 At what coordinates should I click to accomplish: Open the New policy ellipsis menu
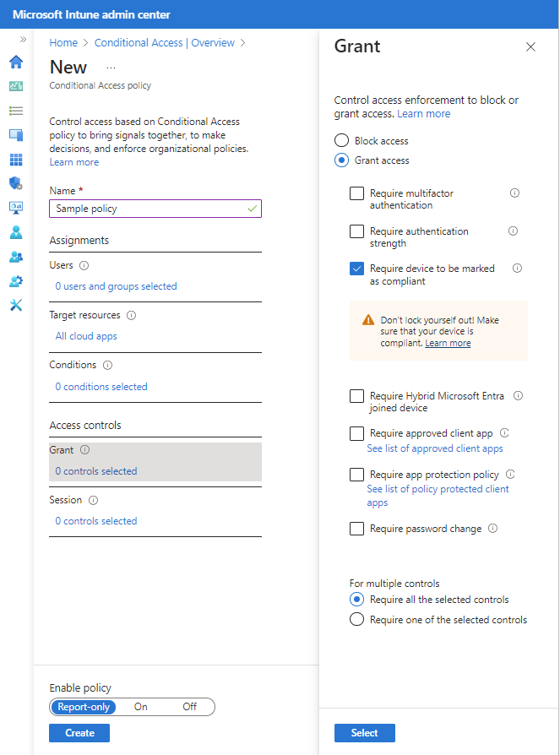[x=111, y=68]
